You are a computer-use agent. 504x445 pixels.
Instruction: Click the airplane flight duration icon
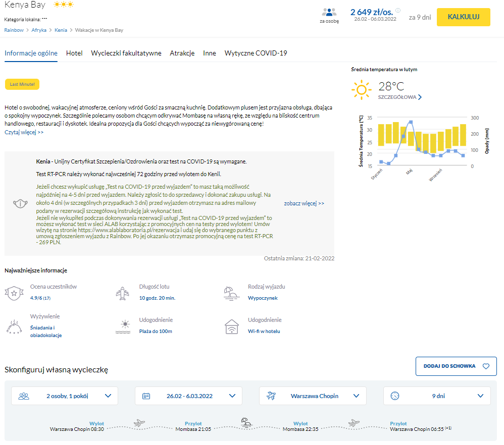[x=123, y=293]
